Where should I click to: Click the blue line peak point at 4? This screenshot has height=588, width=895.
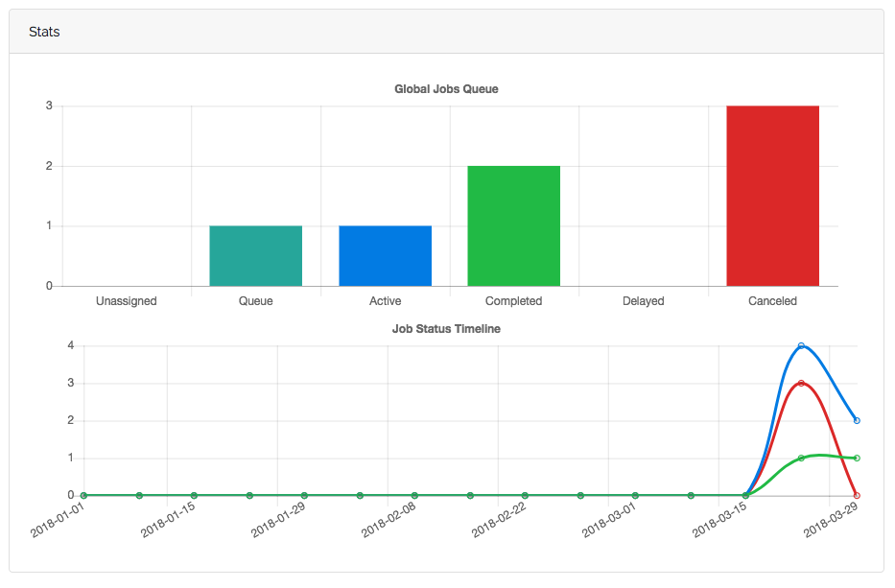801,346
